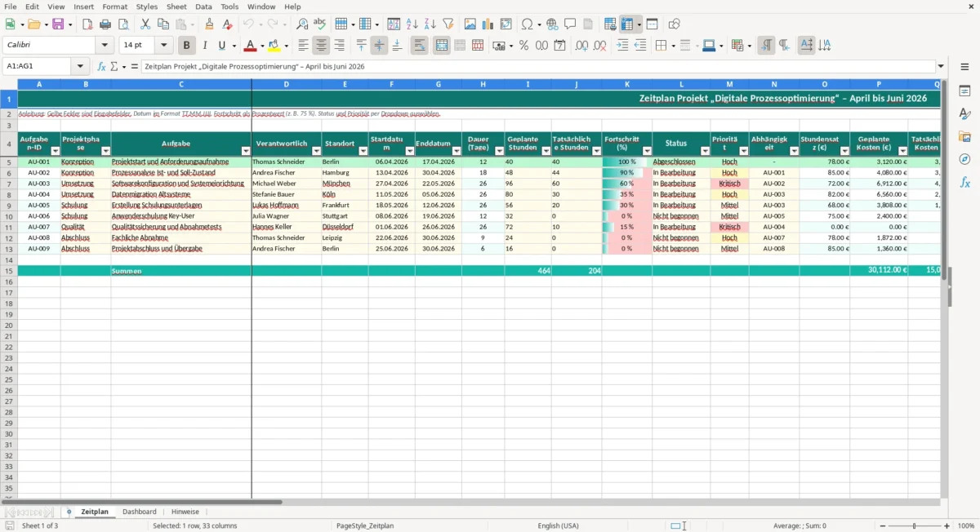Toggle Align Right button
This screenshot has width=980, height=532.
pyautogui.click(x=340, y=46)
